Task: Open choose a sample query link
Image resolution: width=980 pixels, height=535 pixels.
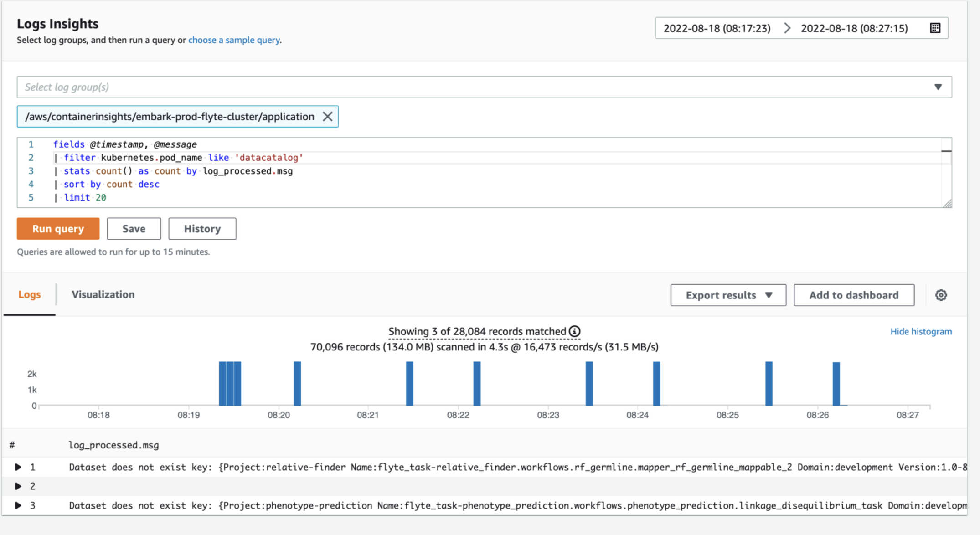Action: pos(234,40)
